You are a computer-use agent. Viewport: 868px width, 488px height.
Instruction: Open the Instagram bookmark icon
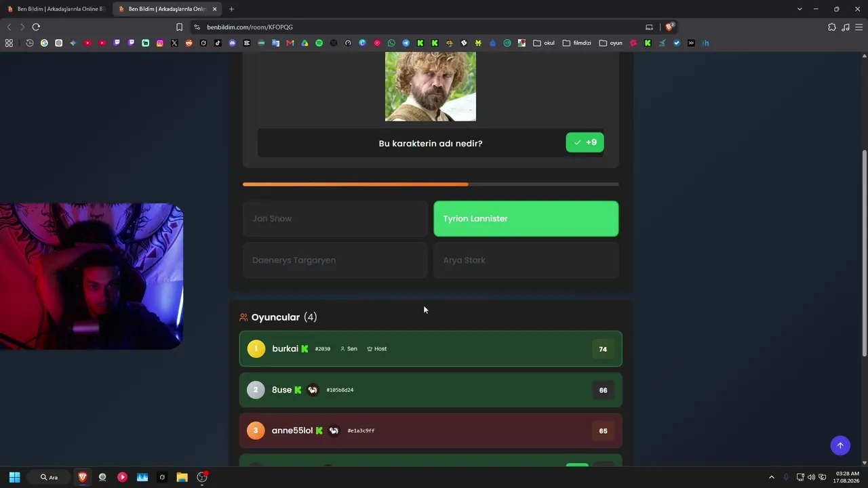tap(160, 43)
